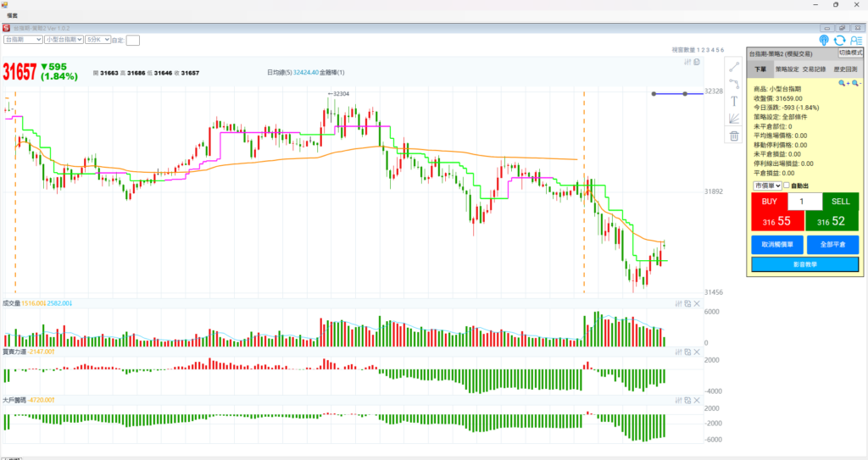
Task: Click the 全部平倉 button
Action: 832,244
